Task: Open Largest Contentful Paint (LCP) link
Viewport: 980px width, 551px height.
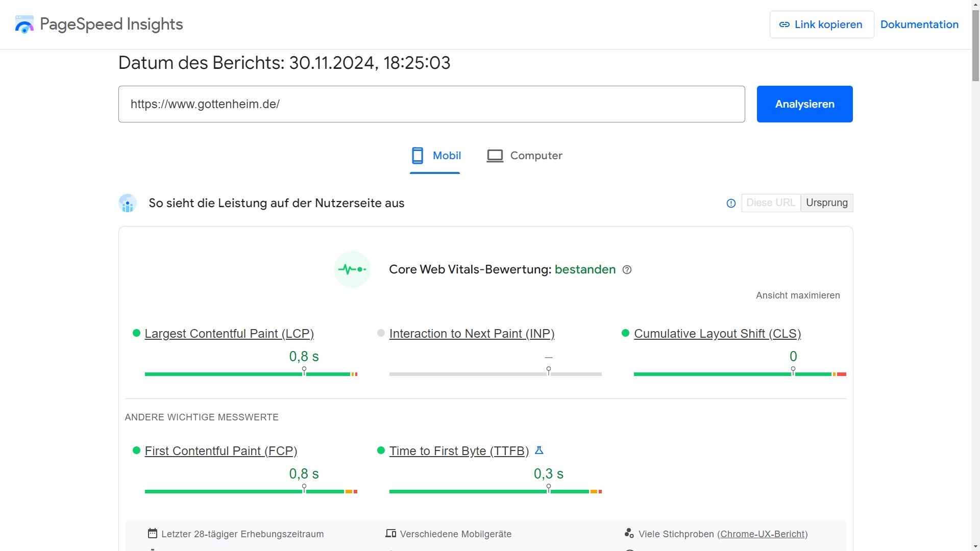Action: pyautogui.click(x=229, y=334)
